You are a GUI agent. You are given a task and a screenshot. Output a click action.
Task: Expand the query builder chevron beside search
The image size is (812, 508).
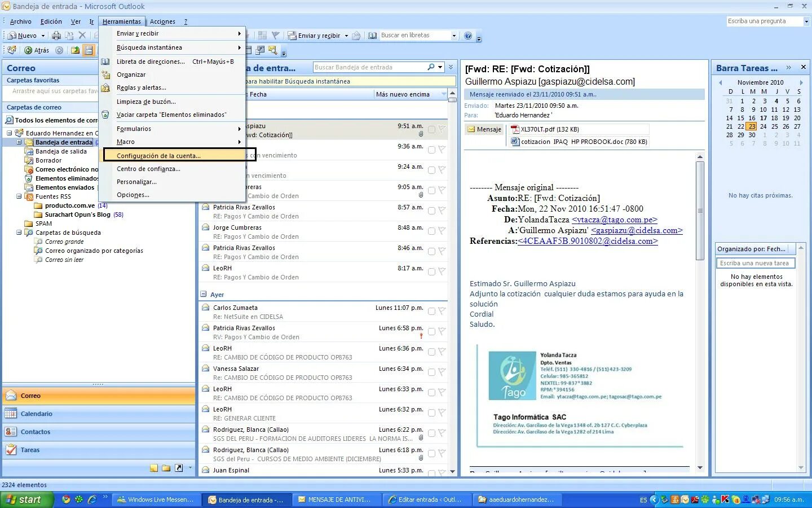[x=451, y=67]
